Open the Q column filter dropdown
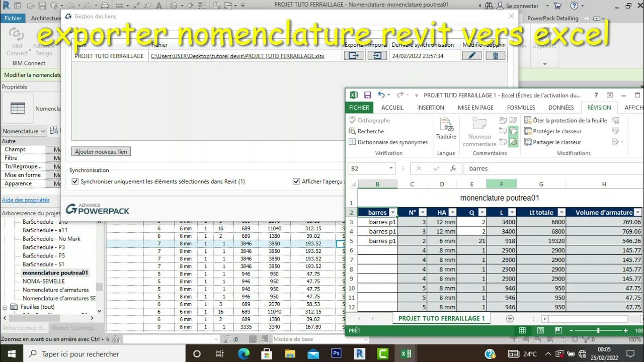Screen dimensions: 644x362 pyautogui.click(x=482, y=213)
